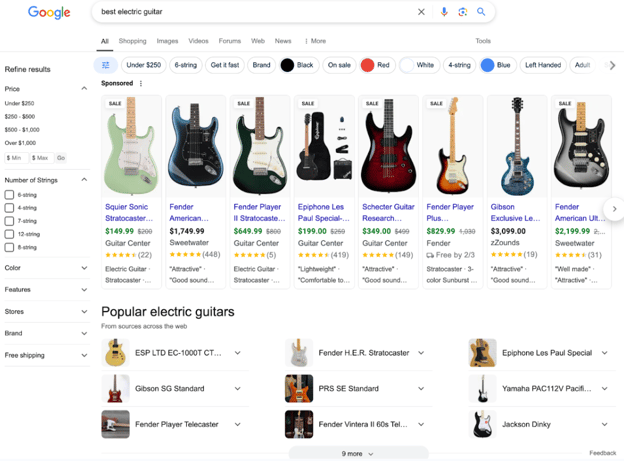Check the 6-string checkbox
Screen dimensions: 624x461
(x=9, y=195)
